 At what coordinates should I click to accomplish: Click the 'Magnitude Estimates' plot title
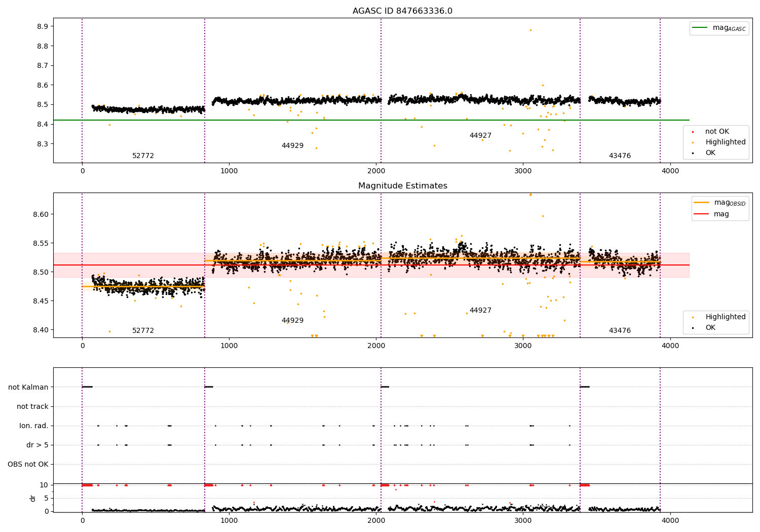[x=402, y=186]
